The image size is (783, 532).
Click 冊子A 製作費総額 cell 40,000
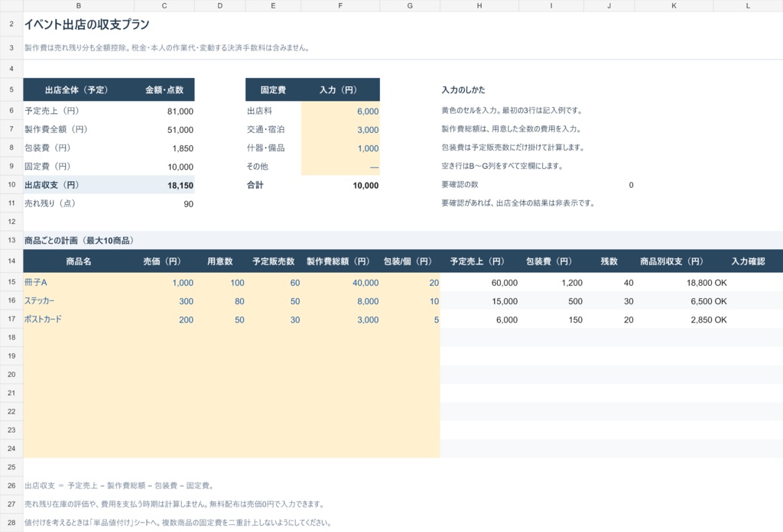340,283
